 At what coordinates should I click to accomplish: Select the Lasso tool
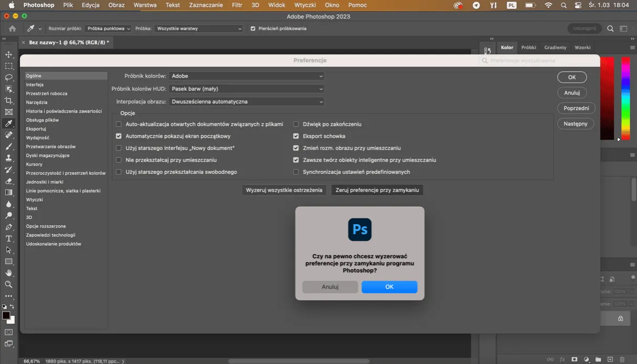(x=8, y=78)
